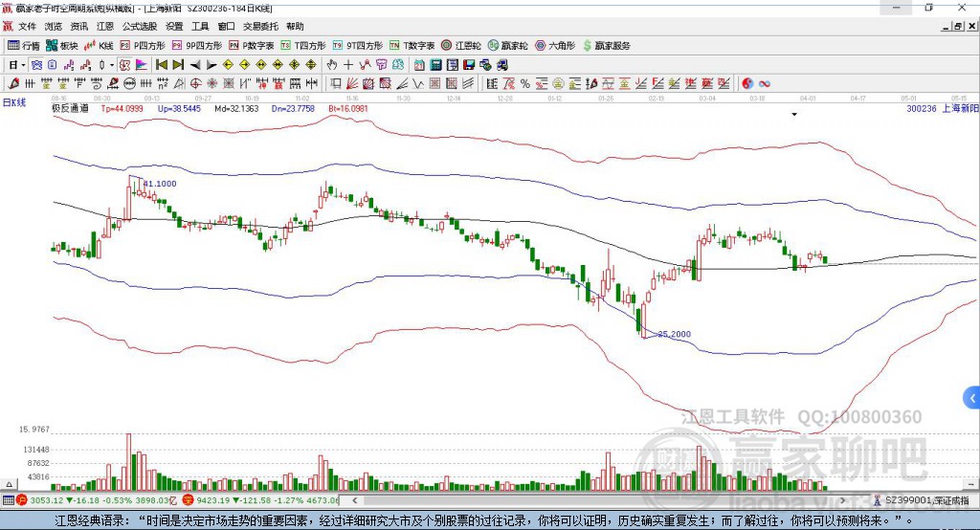This screenshot has height=530, width=980.
Task: Click the yin-yang icon
Action: tap(747, 84)
